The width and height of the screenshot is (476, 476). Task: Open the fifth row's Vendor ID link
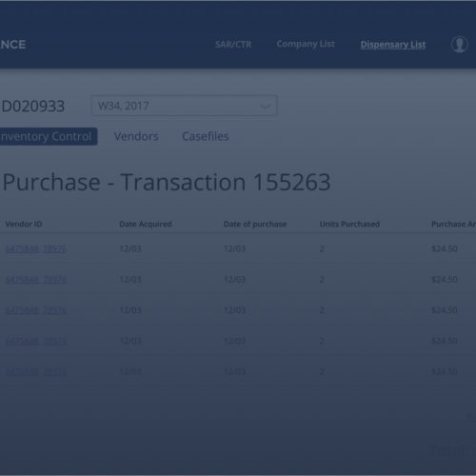(x=36, y=372)
